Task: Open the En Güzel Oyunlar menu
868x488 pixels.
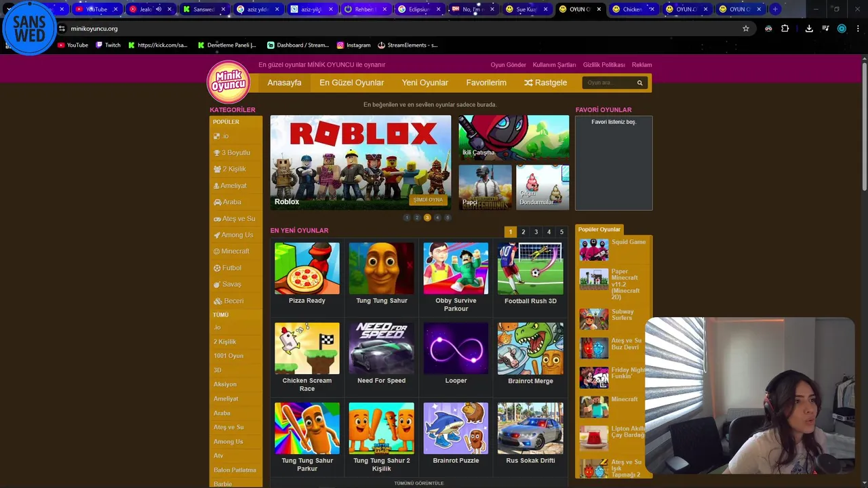Action: 351,83
